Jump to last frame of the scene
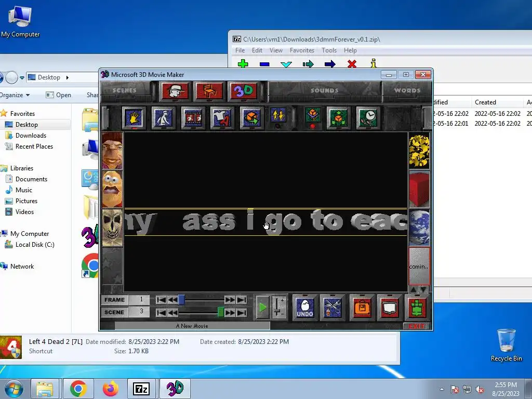 tap(242, 300)
